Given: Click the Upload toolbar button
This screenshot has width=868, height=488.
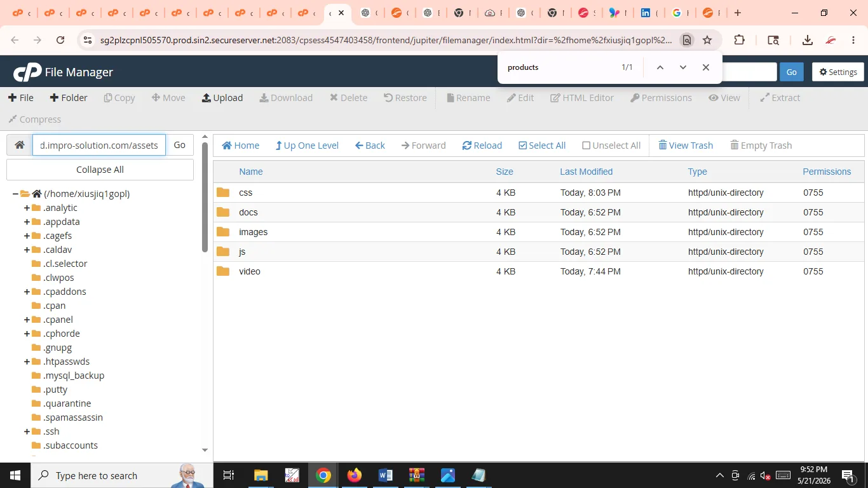Looking at the screenshot, I should pyautogui.click(x=222, y=98).
